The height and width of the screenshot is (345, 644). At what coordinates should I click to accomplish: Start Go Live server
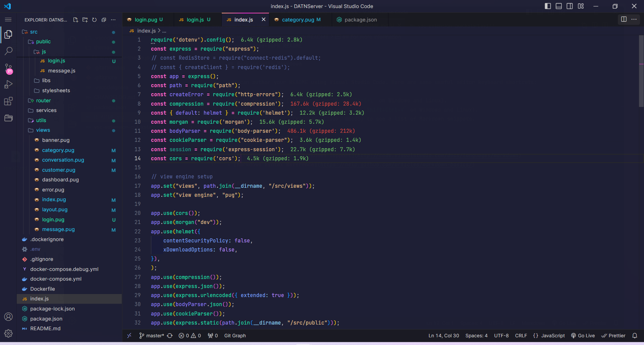pyautogui.click(x=583, y=336)
